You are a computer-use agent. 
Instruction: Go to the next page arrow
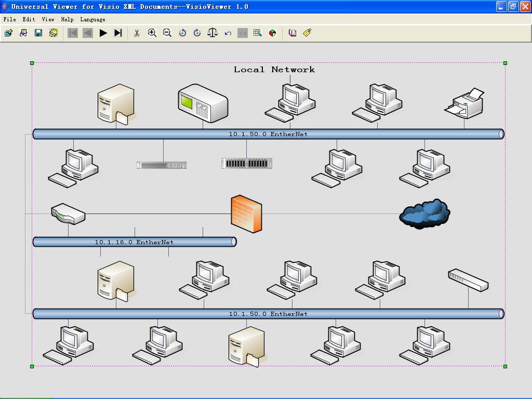click(x=103, y=33)
